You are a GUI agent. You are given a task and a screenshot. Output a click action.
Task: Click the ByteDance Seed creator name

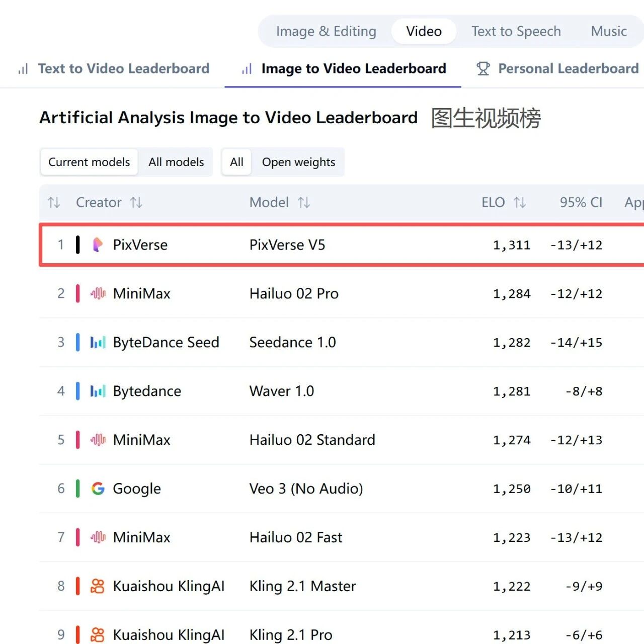point(166,342)
